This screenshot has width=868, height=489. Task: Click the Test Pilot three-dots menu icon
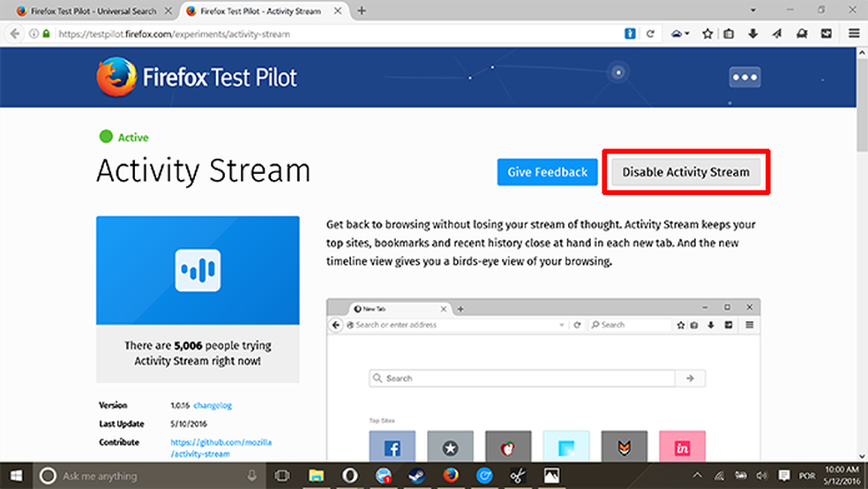tap(745, 78)
